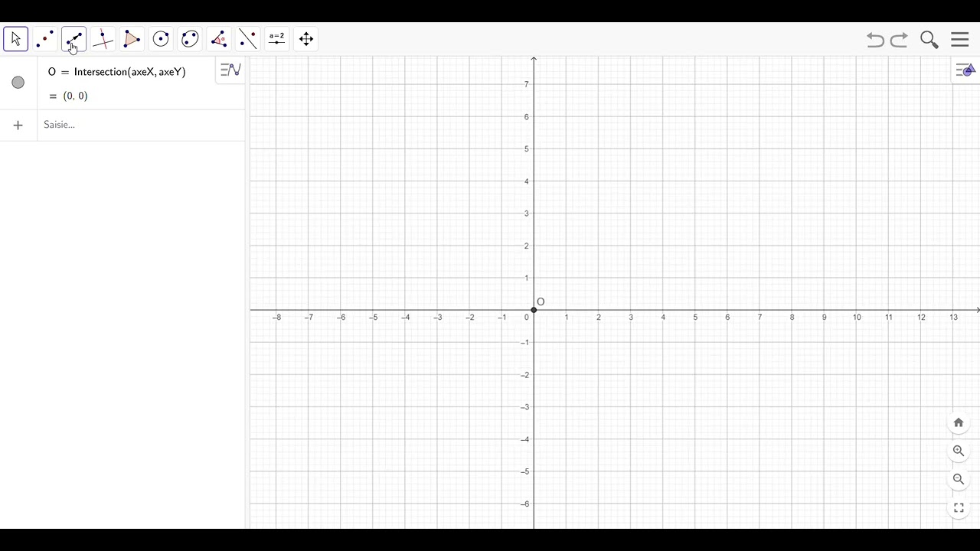Select the Slider a=2 tool
The width and height of the screenshot is (980, 551).
pos(277,39)
